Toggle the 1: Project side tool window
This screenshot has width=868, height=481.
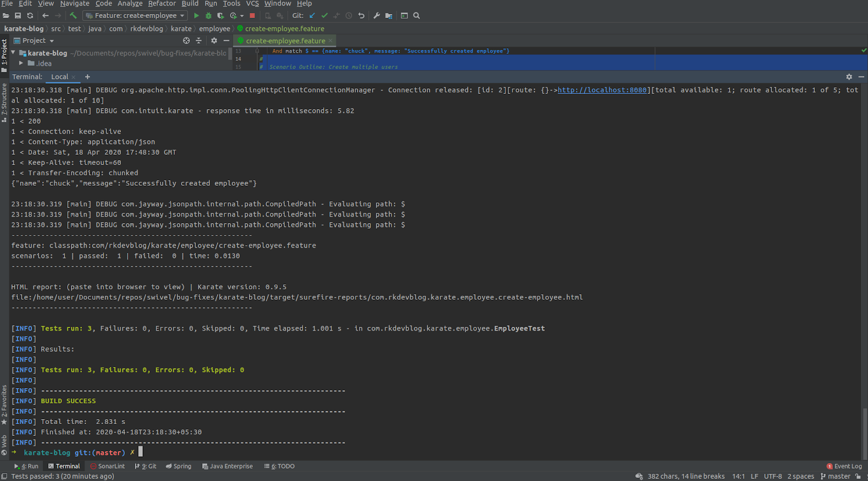(4, 55)
